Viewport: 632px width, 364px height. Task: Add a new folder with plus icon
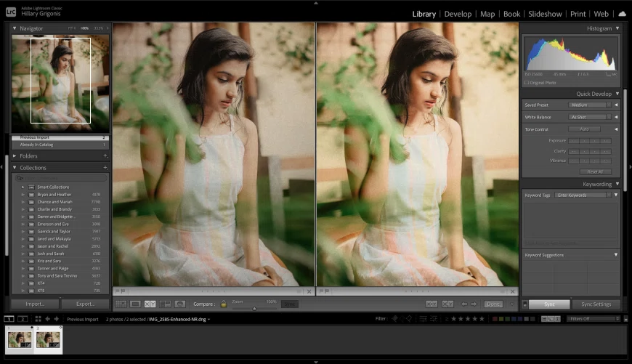pyautogui.click(x=105, y=155)
